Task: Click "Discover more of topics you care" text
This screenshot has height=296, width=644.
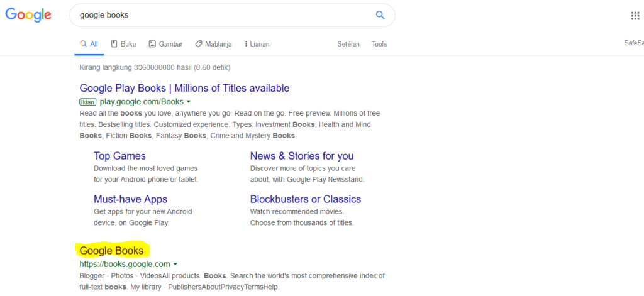Action: tap(303, 168)
